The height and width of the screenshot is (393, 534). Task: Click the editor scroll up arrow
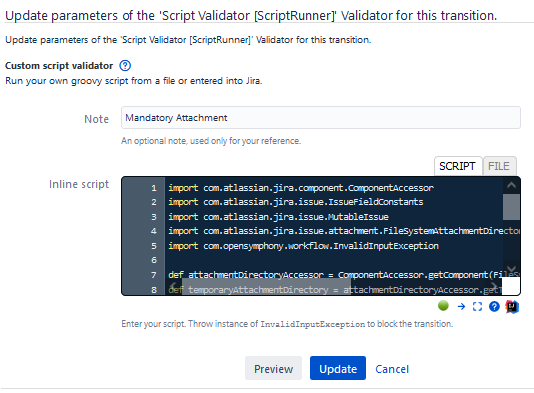511,185
